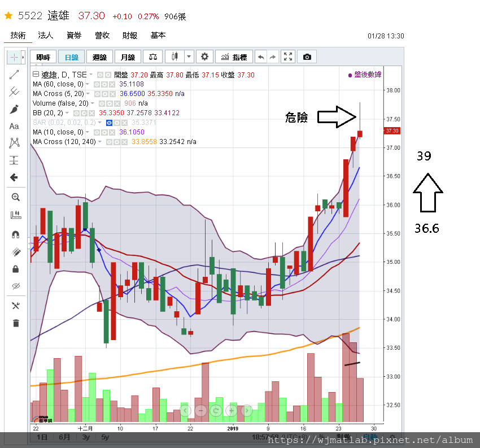Select the pitchfork drawing tool
Image resolution: width=480 pixels, height=448 pixels.
(x=14, y=92)
